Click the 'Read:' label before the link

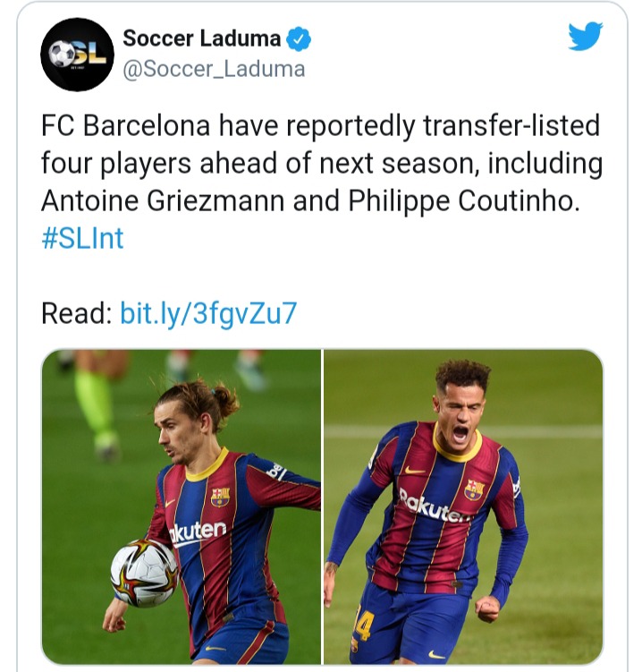(x=77, y=313)
